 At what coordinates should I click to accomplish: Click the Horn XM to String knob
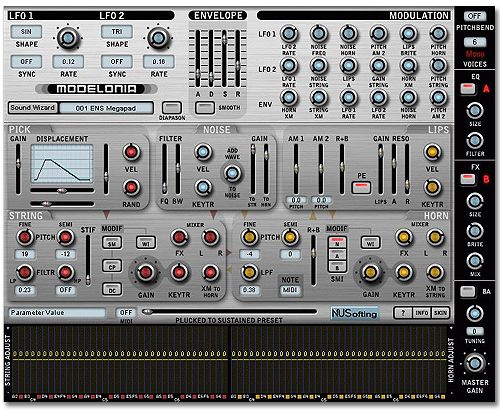(435, 272)
